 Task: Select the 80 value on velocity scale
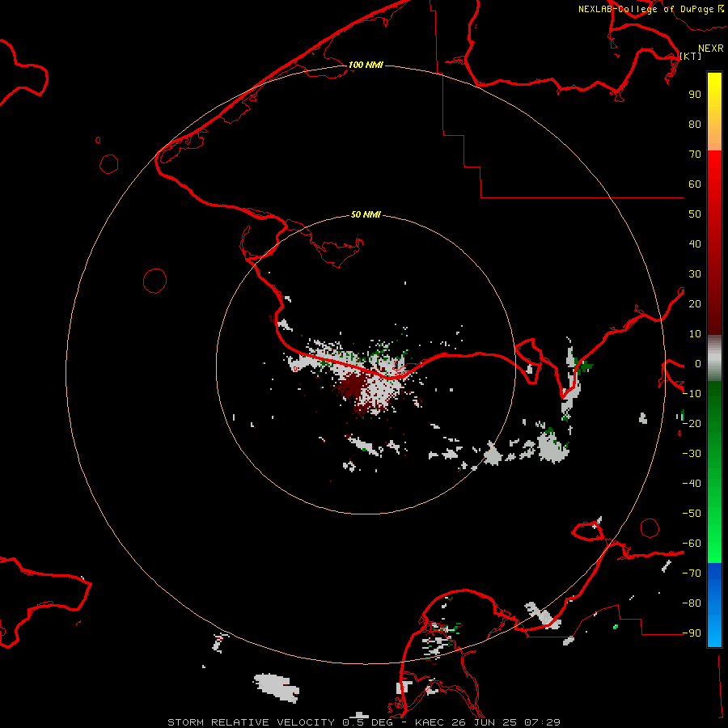point(695,124)
